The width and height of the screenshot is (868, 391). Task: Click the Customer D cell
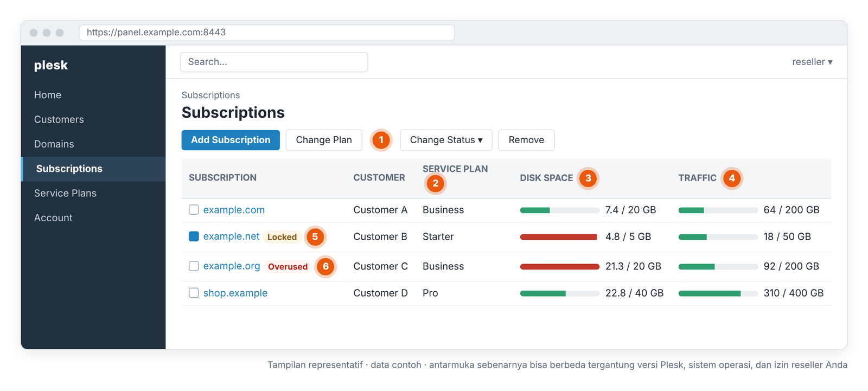click(x=380, y=293)
